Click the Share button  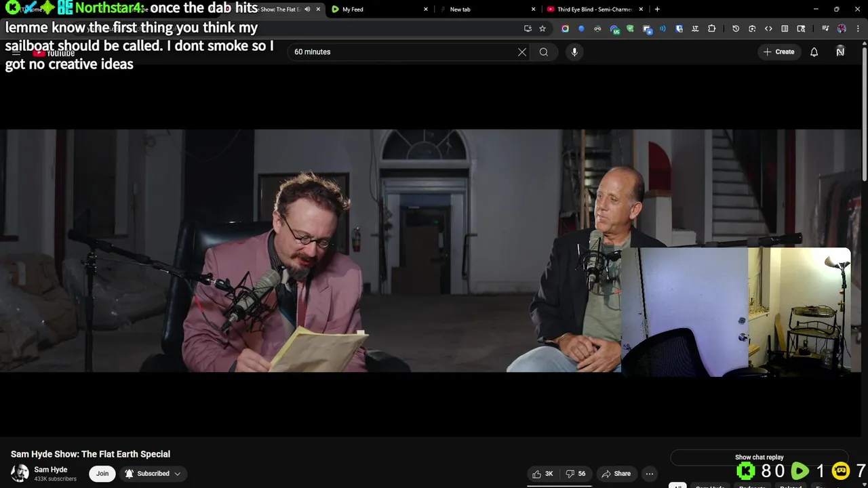(616, 474)
